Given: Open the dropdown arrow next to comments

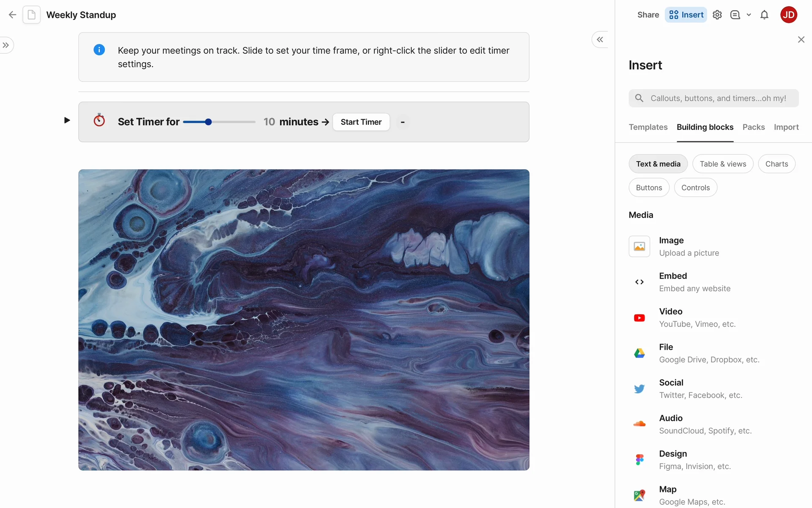Looking at the screenshot, I should point(749,15).
